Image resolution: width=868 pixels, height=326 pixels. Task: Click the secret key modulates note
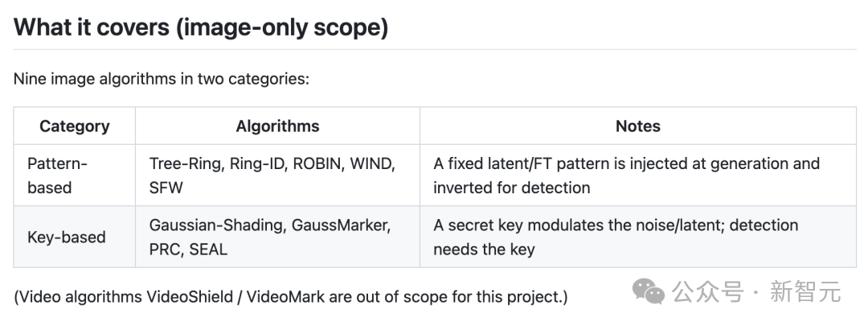pos(616,237)
